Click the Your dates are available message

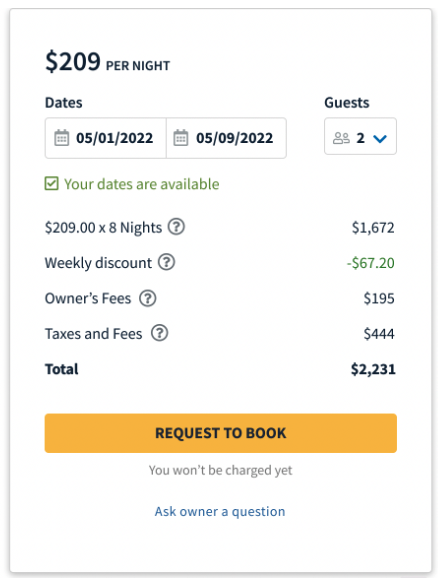click(x=142, y=184)
